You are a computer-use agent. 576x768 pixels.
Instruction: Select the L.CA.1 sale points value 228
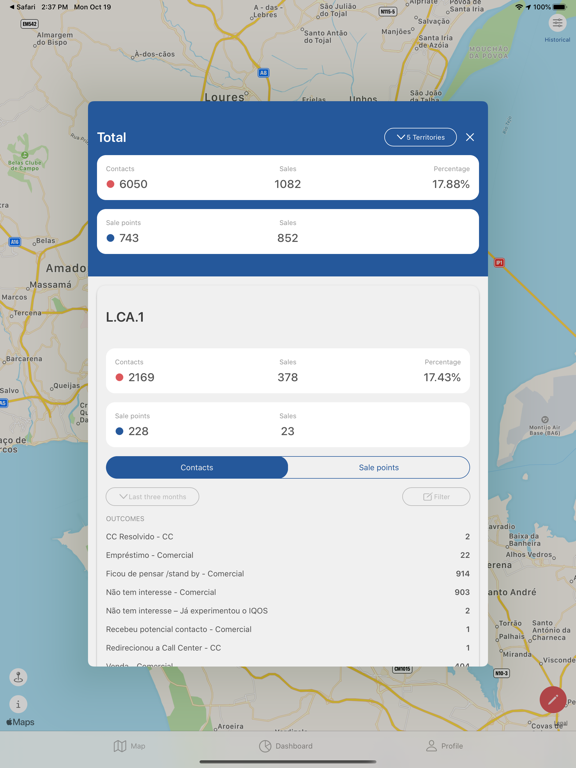[138, 431]
